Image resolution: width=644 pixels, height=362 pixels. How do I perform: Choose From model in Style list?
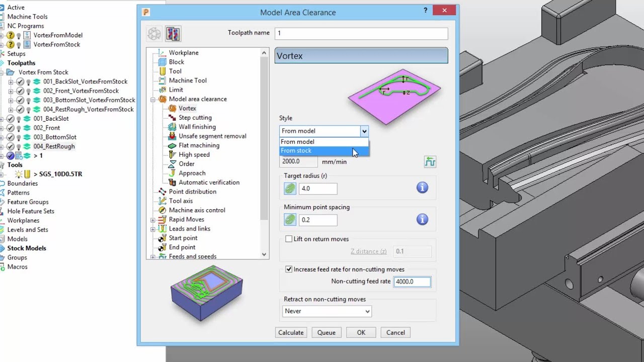point(324,142)
